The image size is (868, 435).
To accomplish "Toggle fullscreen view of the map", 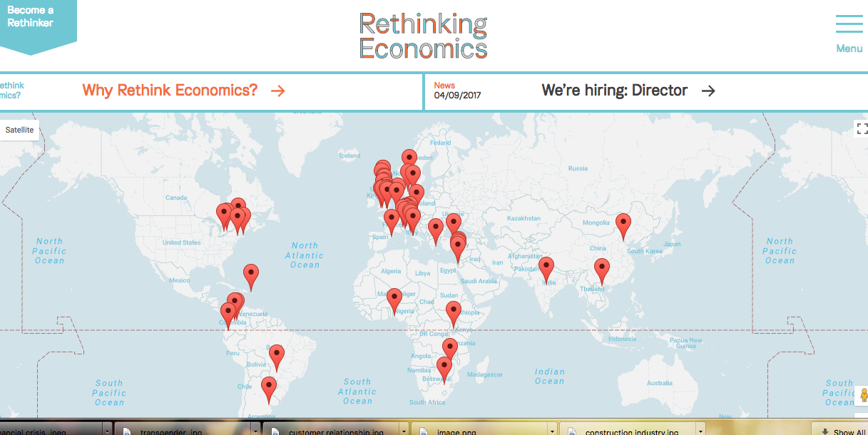I will click(862, 128).
